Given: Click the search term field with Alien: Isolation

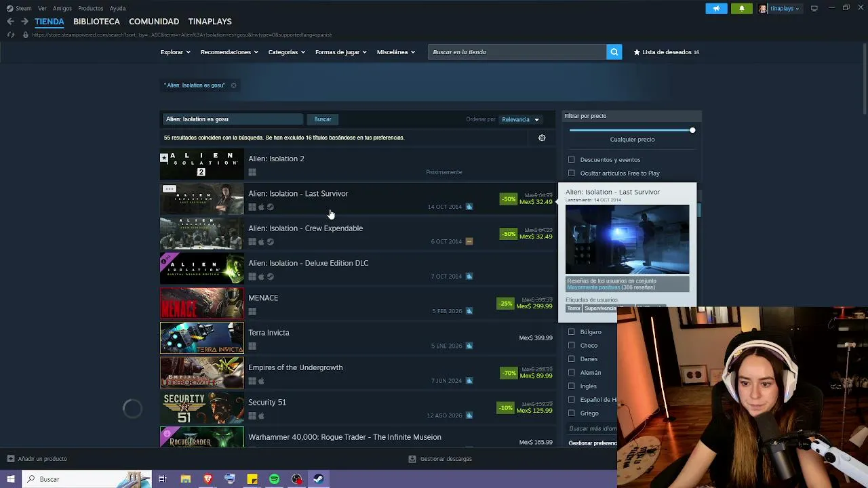Looking at the screenshot, I should click(x=233, y=119).
